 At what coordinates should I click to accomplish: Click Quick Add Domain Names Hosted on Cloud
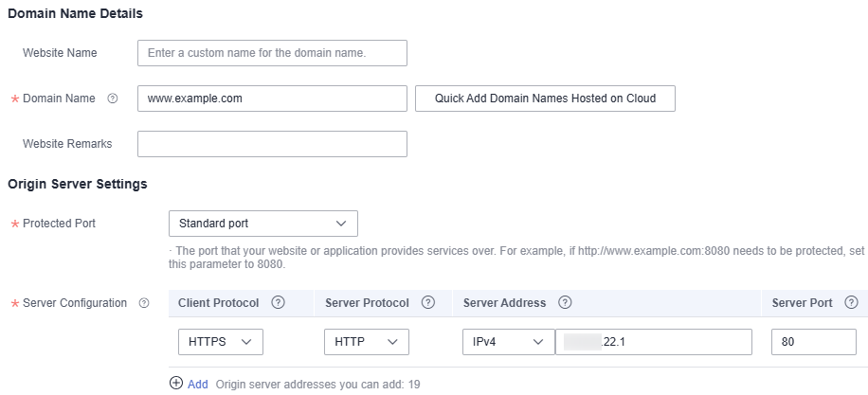[545, 99]
